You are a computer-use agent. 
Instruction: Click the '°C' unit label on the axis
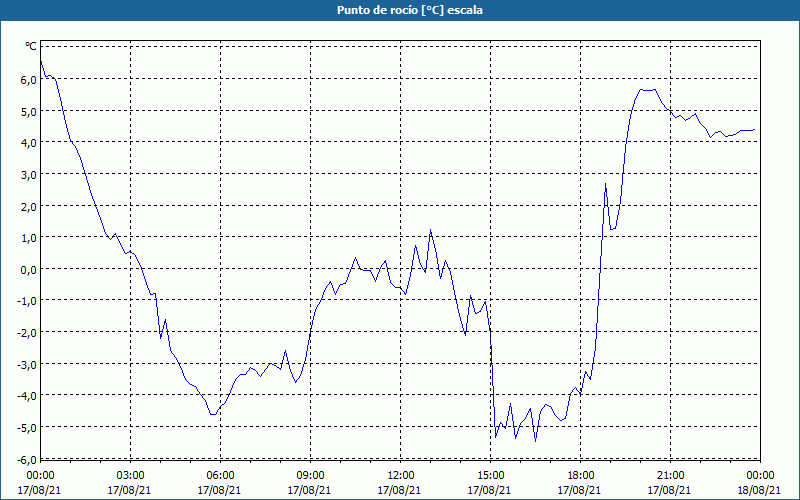(31, 46)
